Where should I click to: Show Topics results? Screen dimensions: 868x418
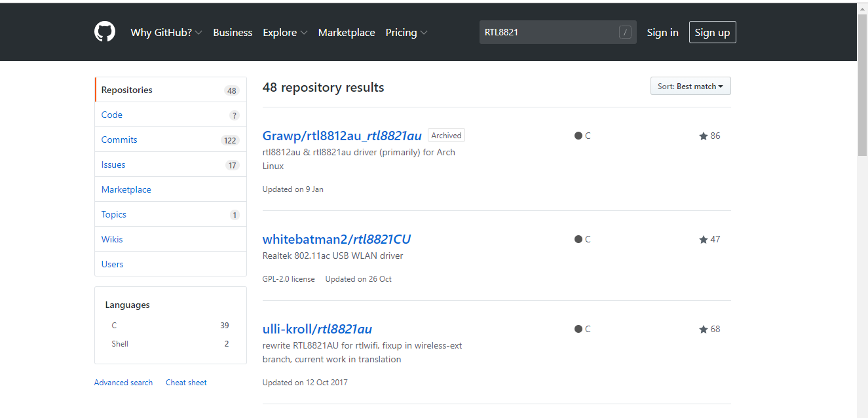(x=170, y=214)
